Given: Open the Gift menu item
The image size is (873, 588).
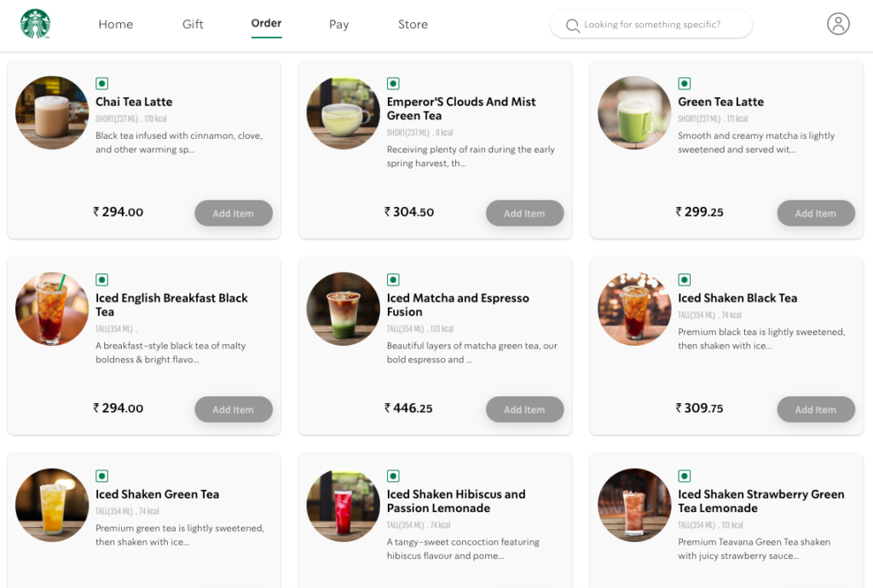Looking at the screenshot, I should (193, 25).
